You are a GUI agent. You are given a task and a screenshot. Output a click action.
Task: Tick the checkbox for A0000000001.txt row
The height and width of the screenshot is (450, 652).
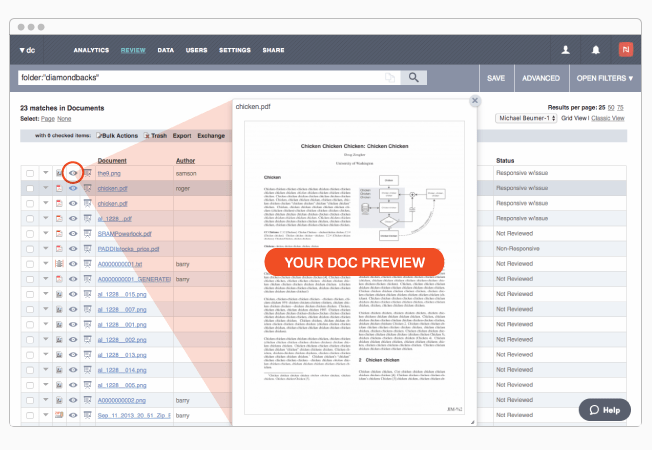[x=30, y=265]
